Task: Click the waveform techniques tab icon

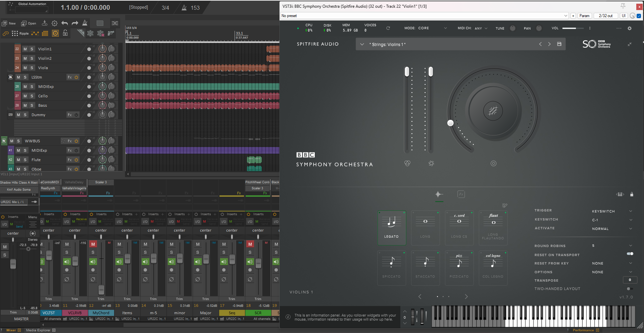Action: pyautogui.click(x=439, y=194)
